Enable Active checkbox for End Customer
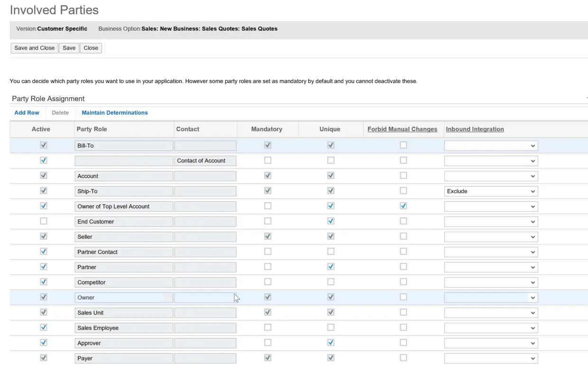Screen dimensions: 588x365 click(44, 221)
